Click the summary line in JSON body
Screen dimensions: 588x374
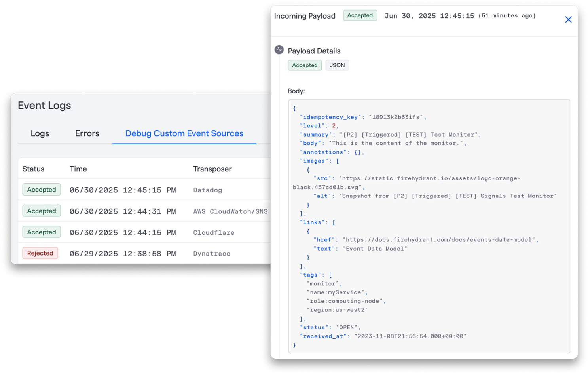point(390,135)
